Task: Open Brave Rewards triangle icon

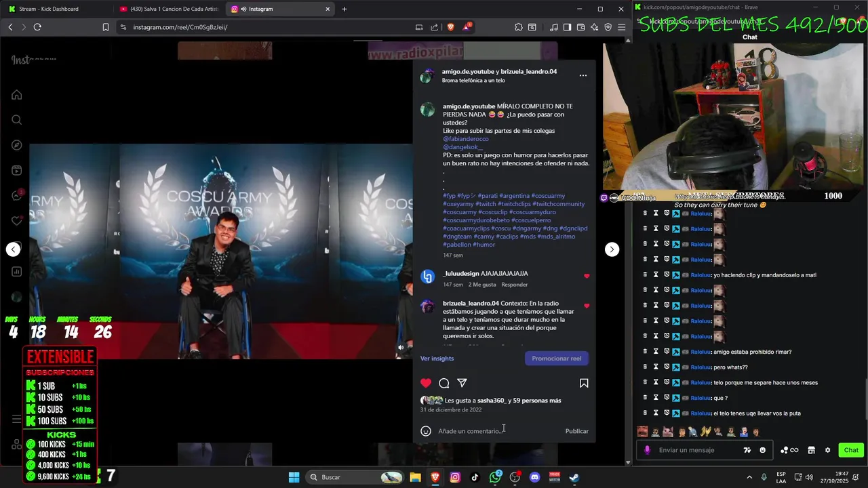Action: point(467,27)
